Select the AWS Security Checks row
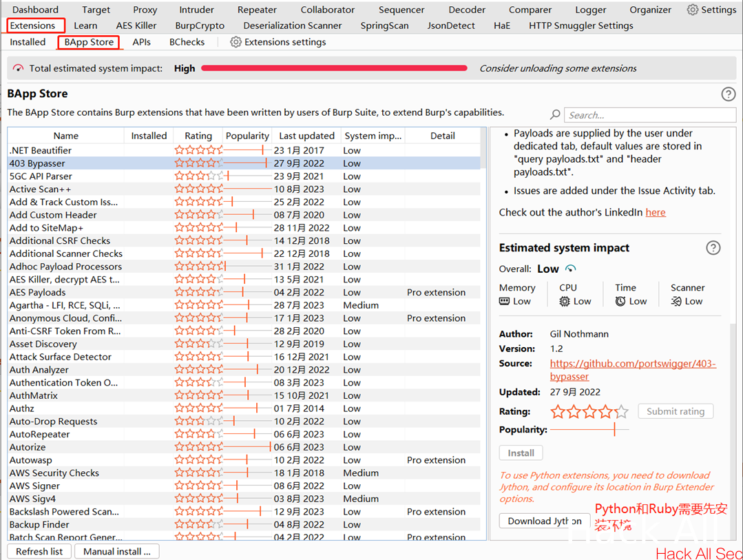 click(244, 473)
